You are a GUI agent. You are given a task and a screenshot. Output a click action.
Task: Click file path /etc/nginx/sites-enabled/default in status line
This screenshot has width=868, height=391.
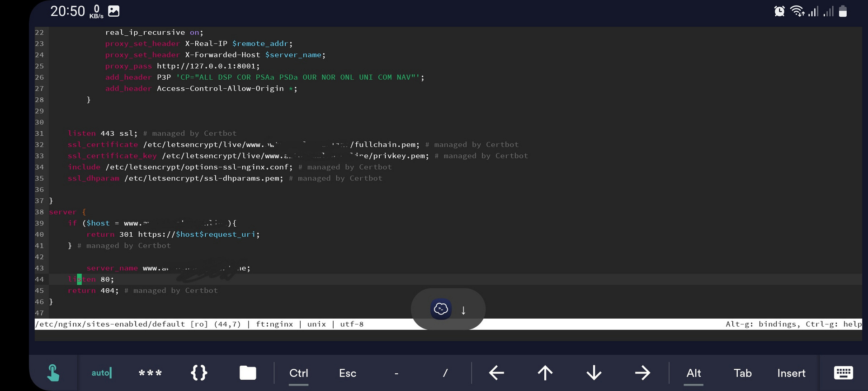coord(110,324)
